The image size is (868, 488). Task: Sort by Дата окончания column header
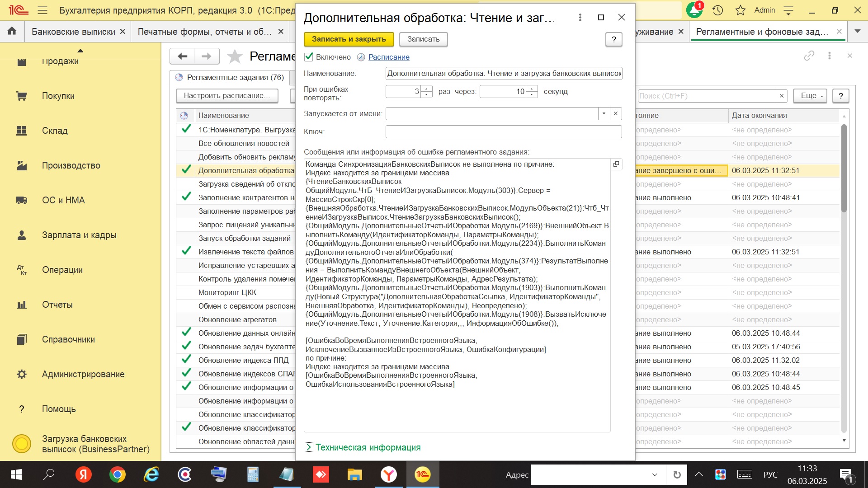784,115
